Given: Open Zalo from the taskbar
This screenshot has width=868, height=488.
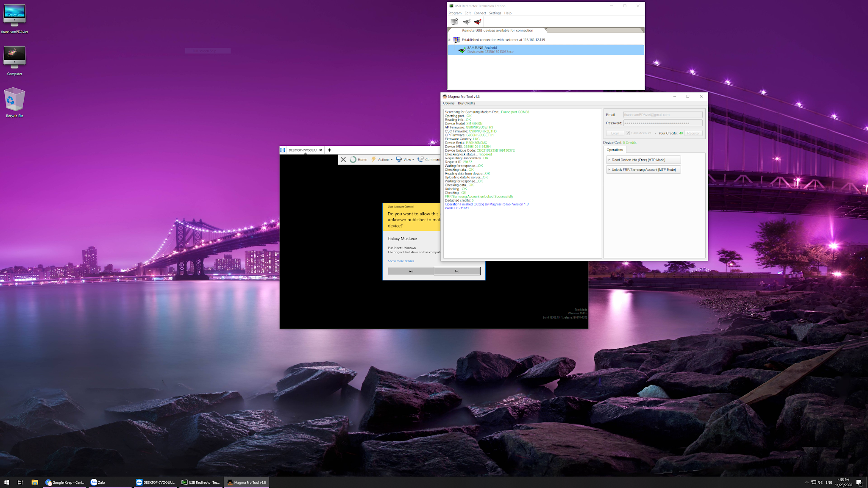Looking at the screenshot, I should [98, 482].
